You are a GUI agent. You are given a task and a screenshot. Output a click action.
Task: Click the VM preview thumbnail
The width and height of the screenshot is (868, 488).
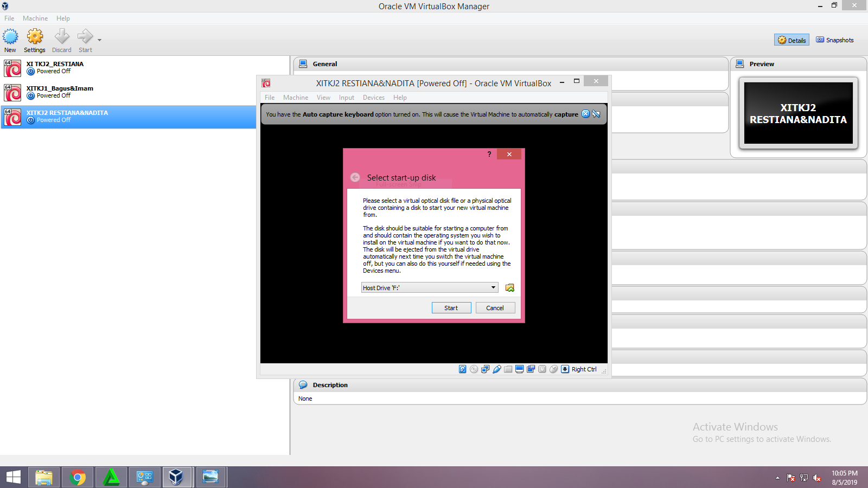click(x=799, y=113)
